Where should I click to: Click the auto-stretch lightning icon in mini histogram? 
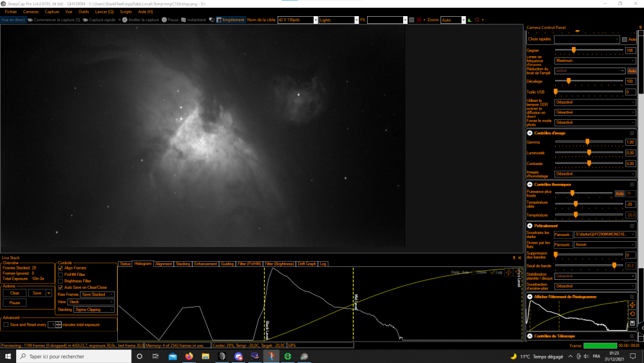click(x=632, y=304)
